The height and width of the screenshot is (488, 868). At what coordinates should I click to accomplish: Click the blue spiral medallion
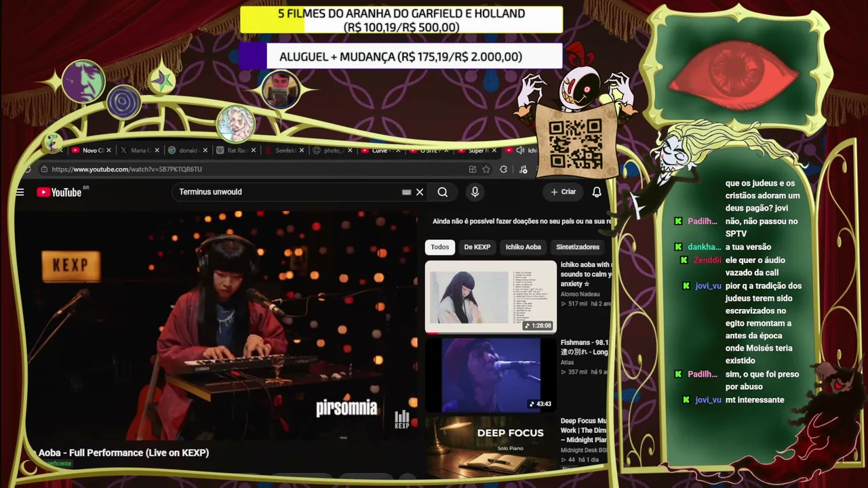[x=123, y=102]
